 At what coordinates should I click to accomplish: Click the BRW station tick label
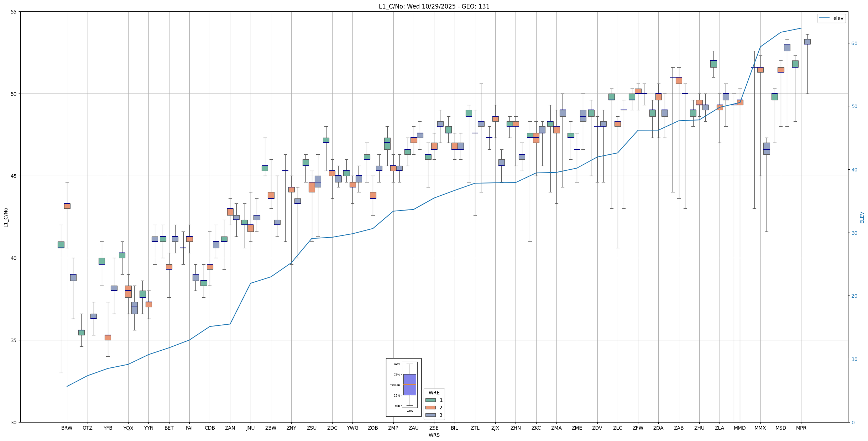[67, 428]
